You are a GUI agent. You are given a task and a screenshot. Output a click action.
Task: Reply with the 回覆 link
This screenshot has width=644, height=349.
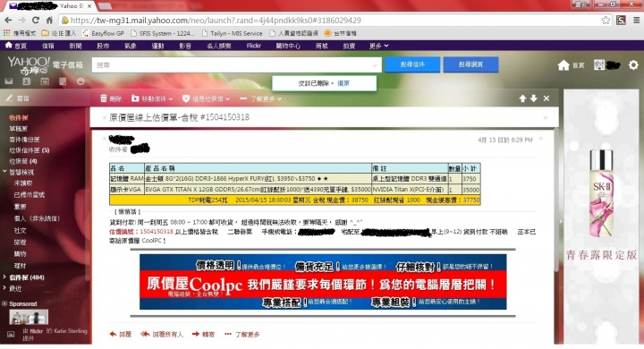pos(121,334)
